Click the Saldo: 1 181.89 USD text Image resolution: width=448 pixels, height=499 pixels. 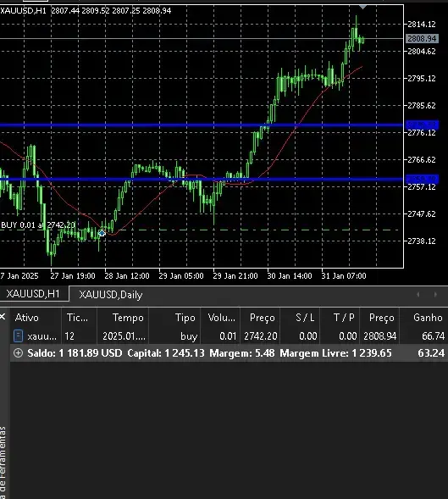pos(75,353)
